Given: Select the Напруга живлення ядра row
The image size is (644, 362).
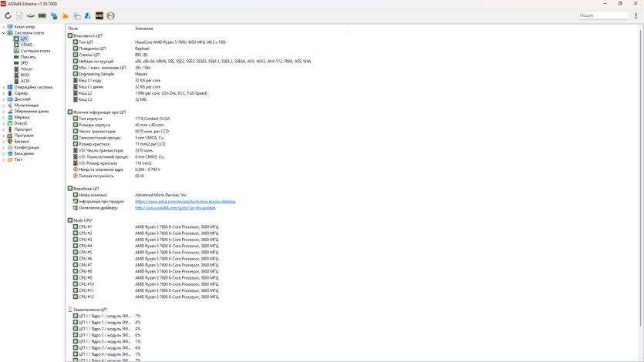Looking at the screenshot, I should [x=116, y=169].
